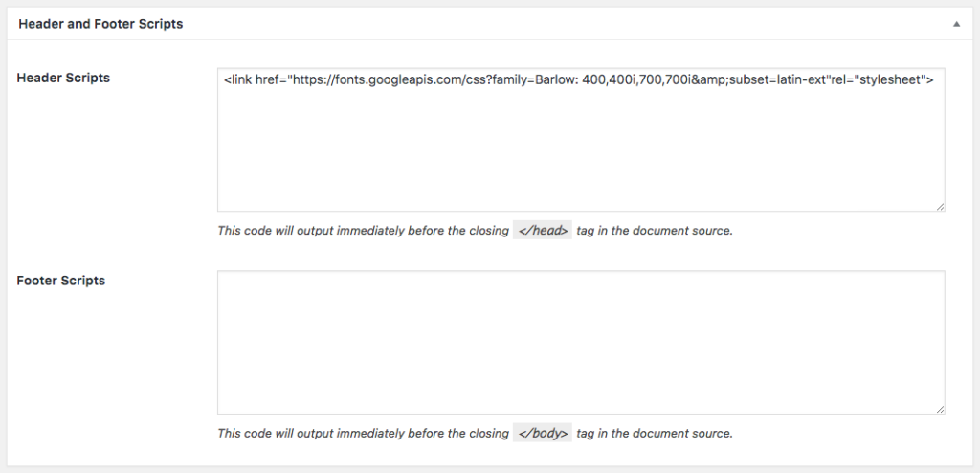Click the Header Scripts field label

click(63, 78)
